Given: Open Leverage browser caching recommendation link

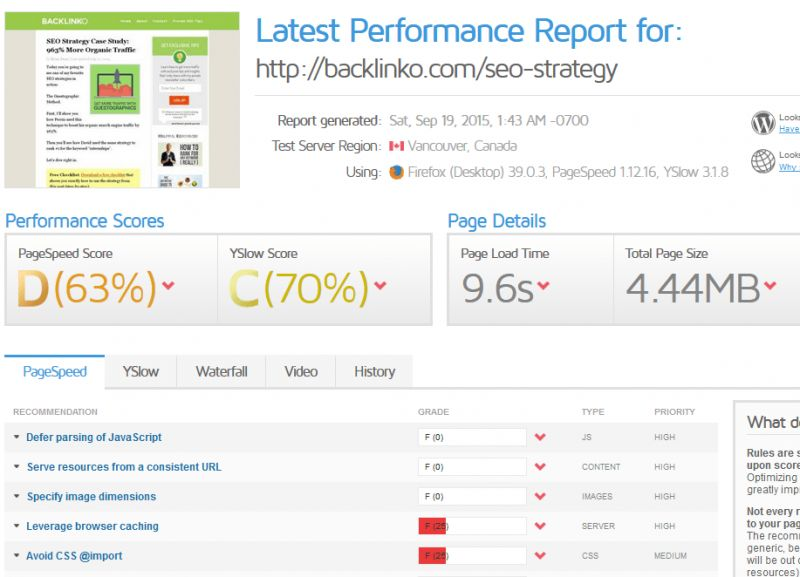Looking at the screenshot, I should (x=92, y=526).
